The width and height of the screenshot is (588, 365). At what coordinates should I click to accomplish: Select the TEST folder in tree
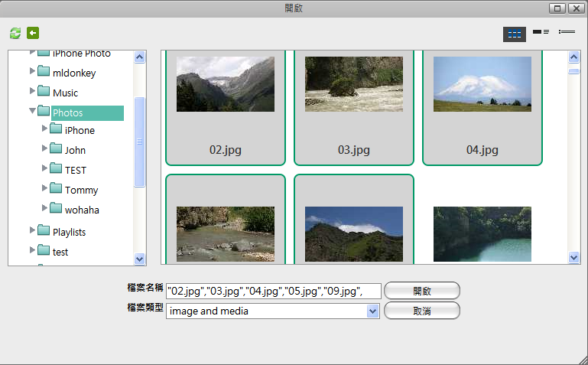click(75, 170)
